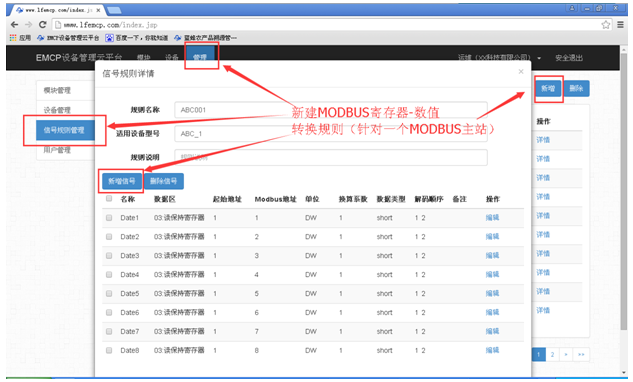Select 信号规则管理 in the sidebar
The image size is (633, 382).
point(65,130)
